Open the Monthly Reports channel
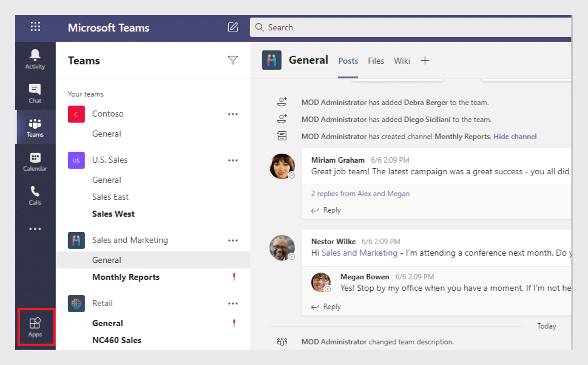The height and width of the screenshot is (365, 588). point(126,277)
